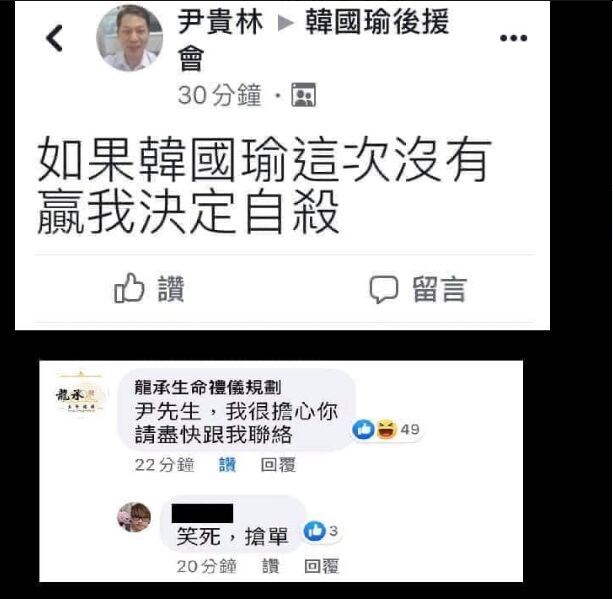View the 49 reactions count
The width and height of the screenshot is (613, 599).
(410, 429)
